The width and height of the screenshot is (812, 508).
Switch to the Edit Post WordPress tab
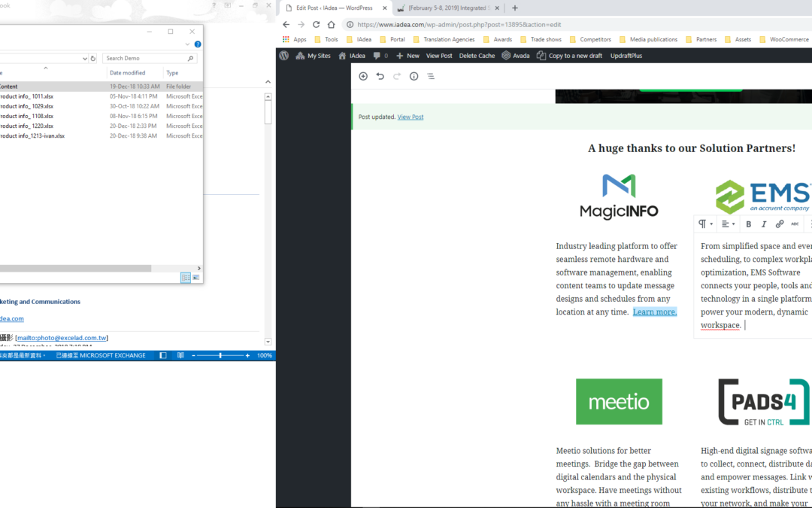tap(334, 8)
